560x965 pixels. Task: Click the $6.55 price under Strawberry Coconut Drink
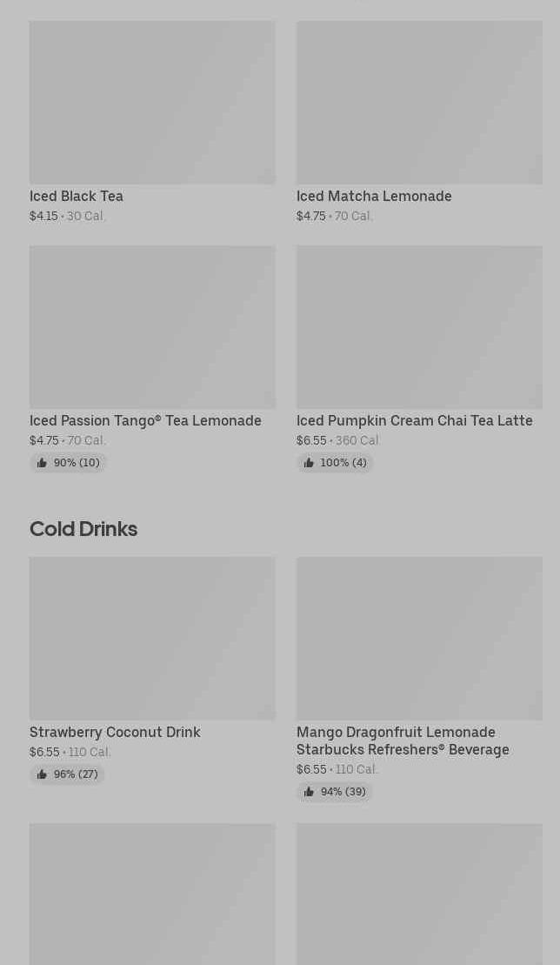point(44,753)
